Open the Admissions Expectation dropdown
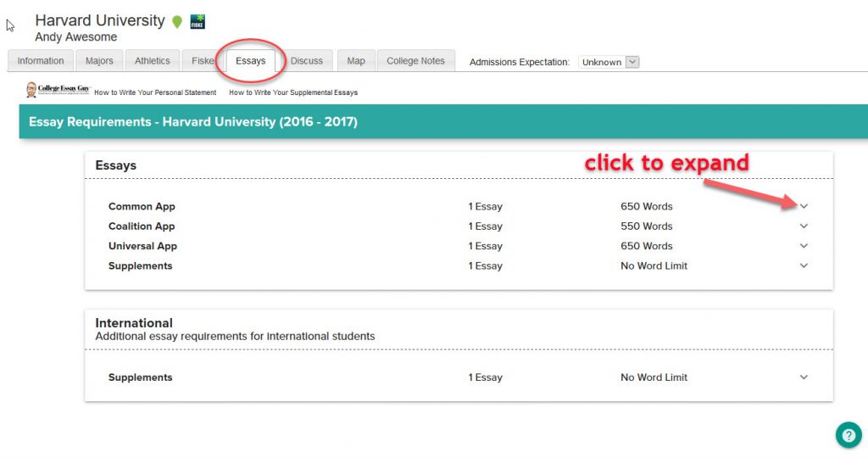Viewport: 868px width, 458px height. (609, 62)
